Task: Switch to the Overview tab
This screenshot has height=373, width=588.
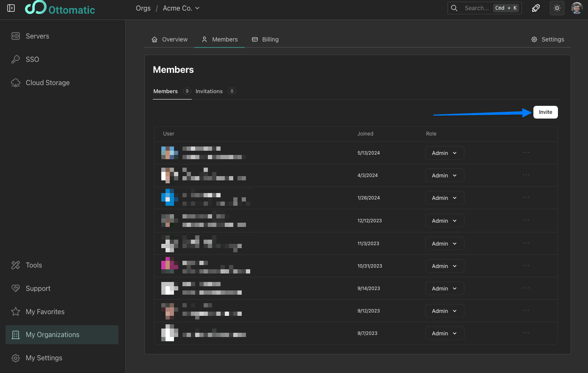Action: 170,39
